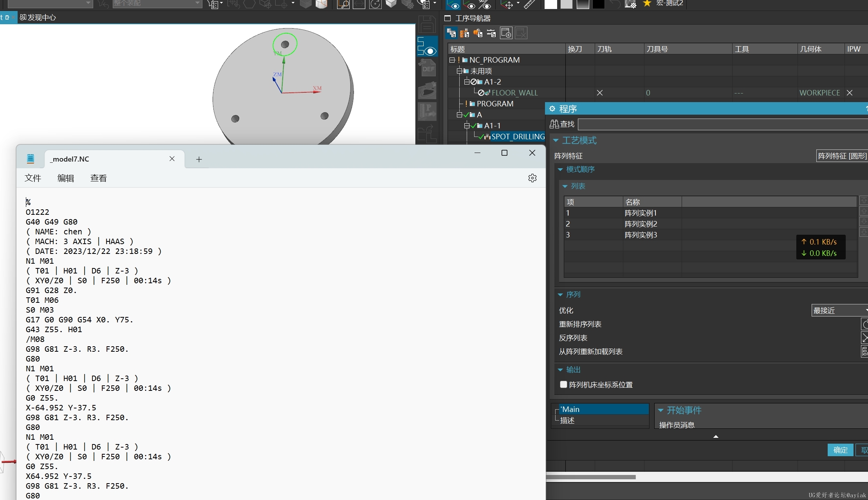
Task: Click the rotate view toolbar icon
Action: pos(375,4)
